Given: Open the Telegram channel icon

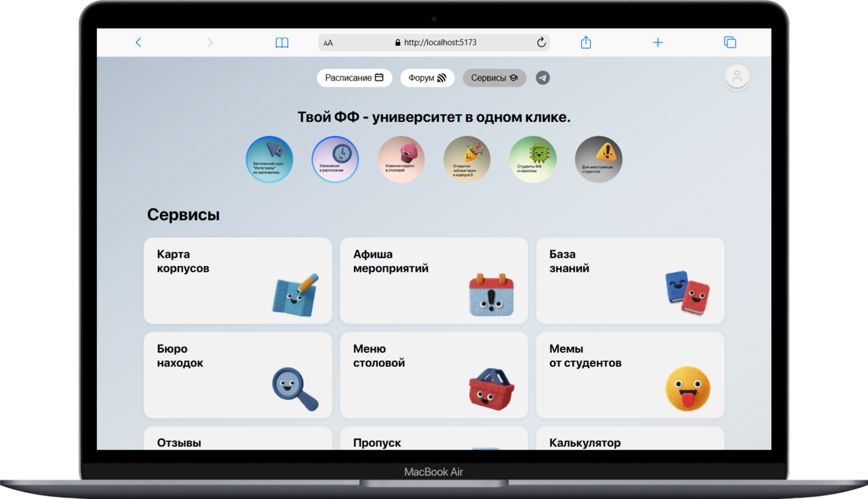Looking at the screenshot, I should (x=542, y=77).
